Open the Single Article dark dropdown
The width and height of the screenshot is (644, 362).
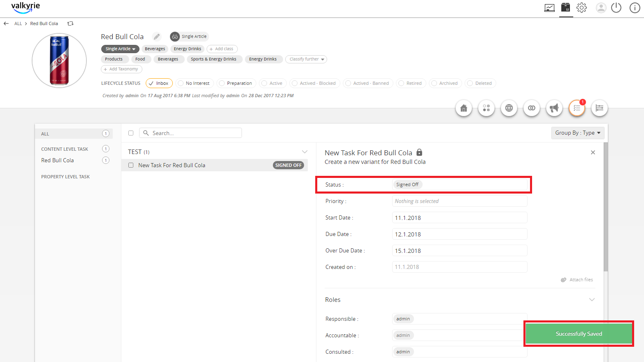coord(120,49)
